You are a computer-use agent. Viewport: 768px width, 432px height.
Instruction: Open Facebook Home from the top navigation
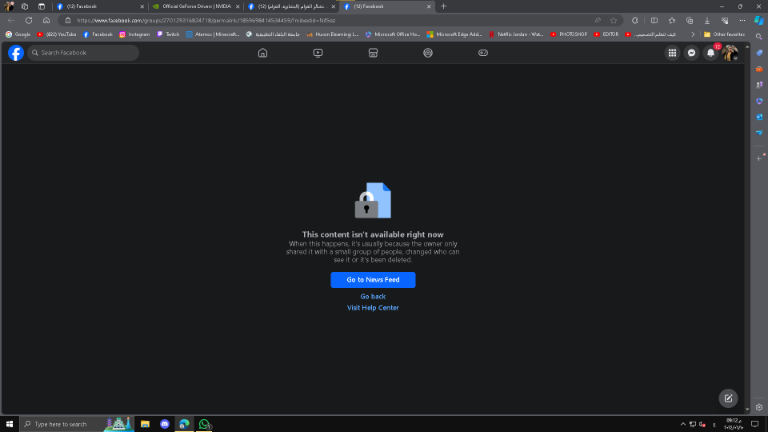click(262, 53)
